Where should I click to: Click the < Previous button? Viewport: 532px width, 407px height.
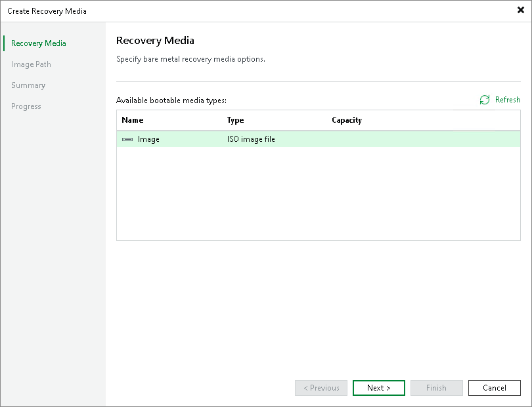(x=321, y=388)
